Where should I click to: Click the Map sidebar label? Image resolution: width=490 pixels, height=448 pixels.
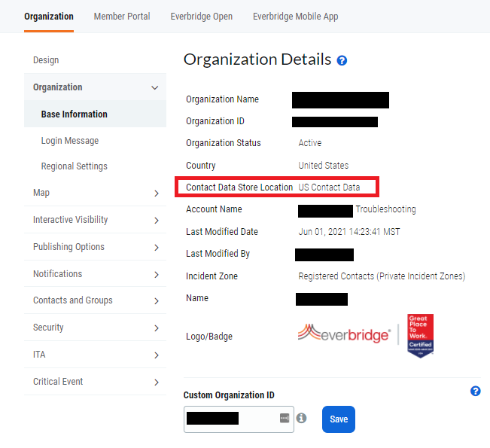click(41, 193)
